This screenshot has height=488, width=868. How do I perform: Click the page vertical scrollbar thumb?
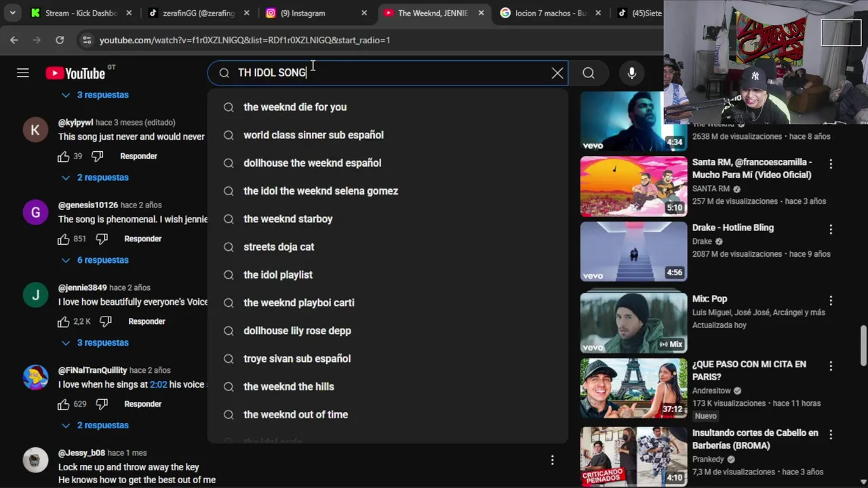[x=863, y=344]
